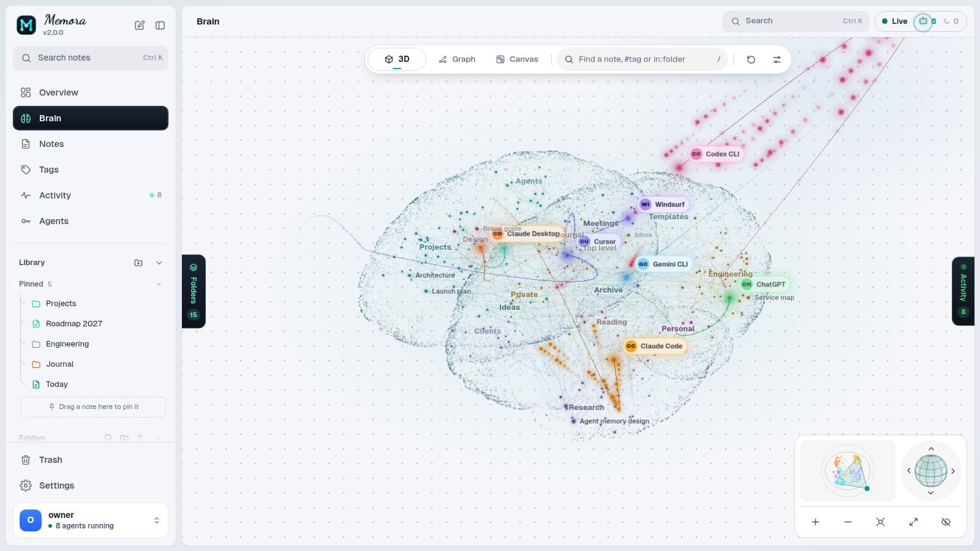Switch to the Graph view tab
This screenshot has width=980, height=551.
(x=457, y=59)
